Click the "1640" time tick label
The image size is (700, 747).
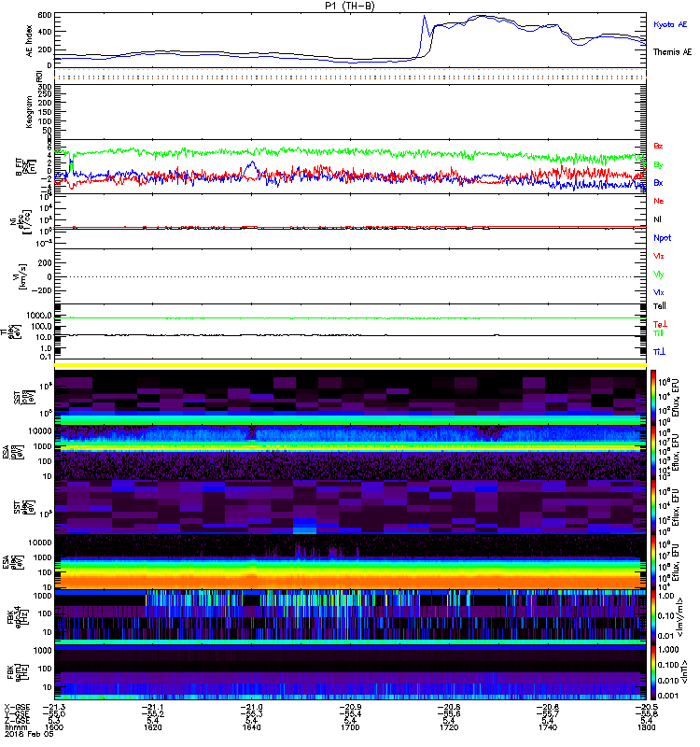pyautogui.click(x=251, y=727)
